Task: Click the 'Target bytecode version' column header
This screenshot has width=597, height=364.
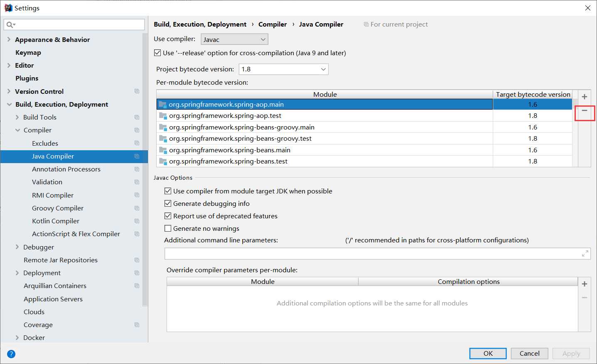Action: 533,95
